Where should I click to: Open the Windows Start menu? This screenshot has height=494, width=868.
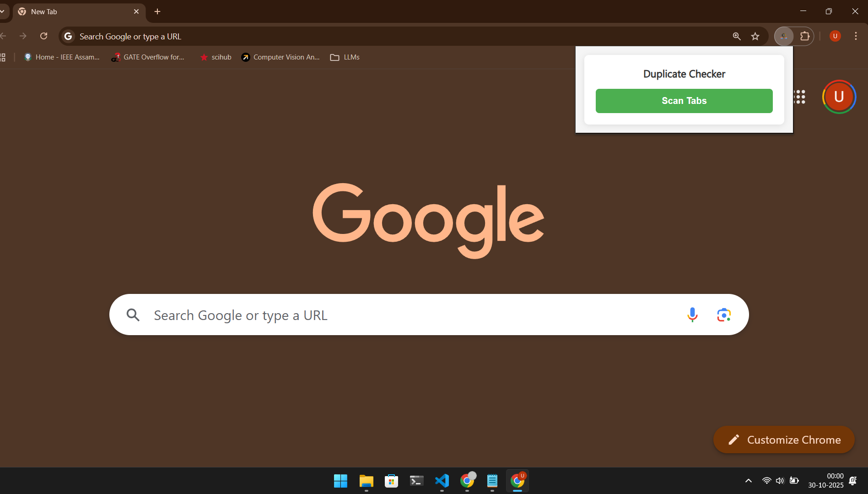340,481
